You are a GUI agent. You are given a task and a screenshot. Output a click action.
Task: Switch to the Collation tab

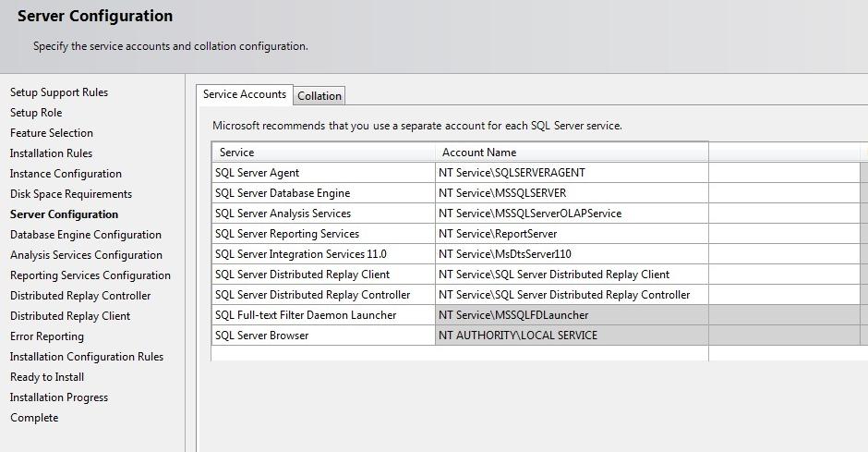tap(319, 96)
